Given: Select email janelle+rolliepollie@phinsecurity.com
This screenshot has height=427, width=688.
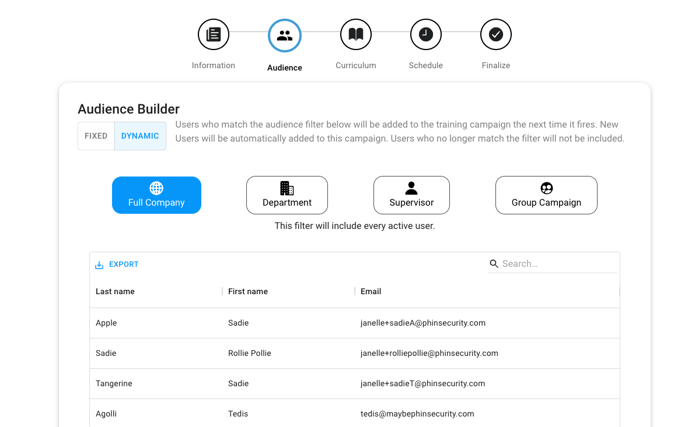Looking at the screenshot, I should (430, 353).
